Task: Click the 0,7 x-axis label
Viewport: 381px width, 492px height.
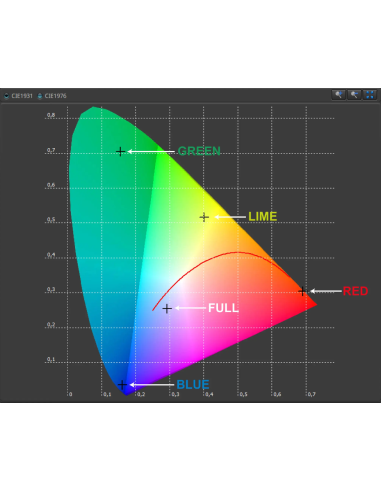Action: (x=311, y=394)
